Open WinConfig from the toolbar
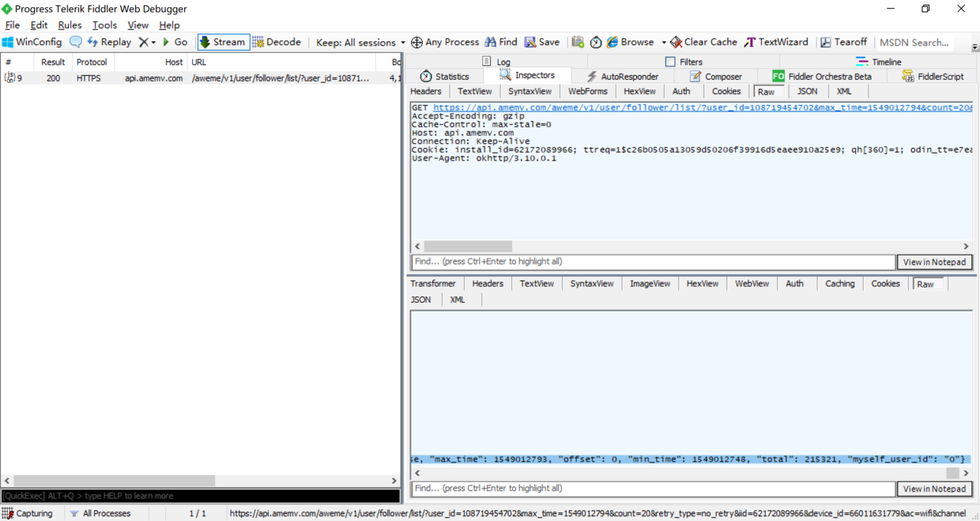This screenshot has height=521, width=980. click(x=32, y=42)
